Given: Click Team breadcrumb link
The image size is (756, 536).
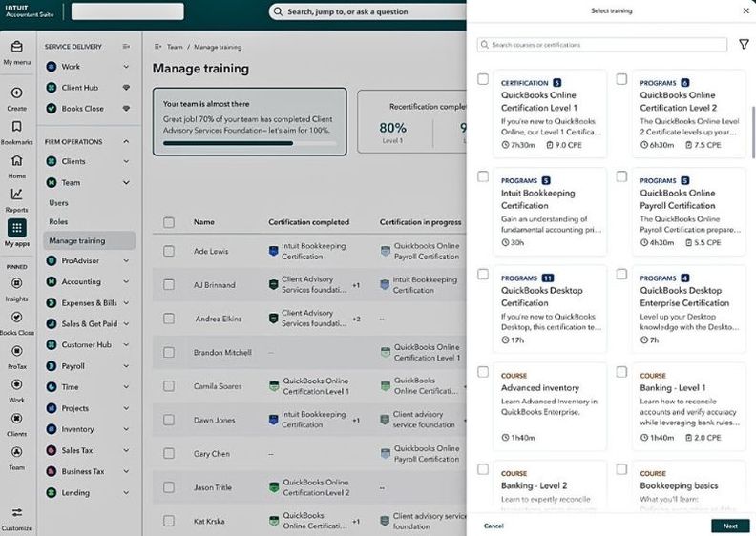Looking at the screenshot, I should (x=175, y=47).
